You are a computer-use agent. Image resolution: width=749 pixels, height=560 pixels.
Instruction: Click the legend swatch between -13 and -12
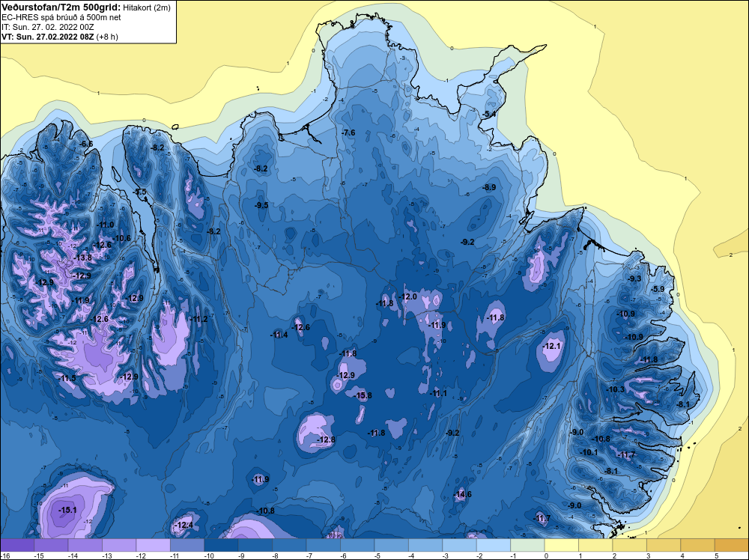click(119, 545)
